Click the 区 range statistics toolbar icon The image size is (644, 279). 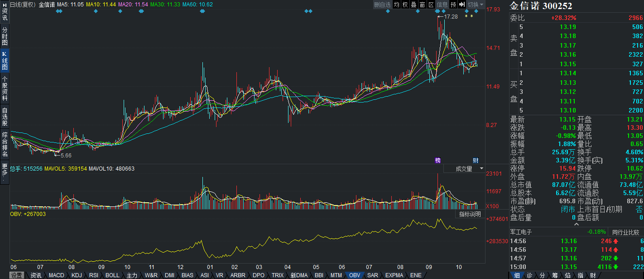coord(431,5)
